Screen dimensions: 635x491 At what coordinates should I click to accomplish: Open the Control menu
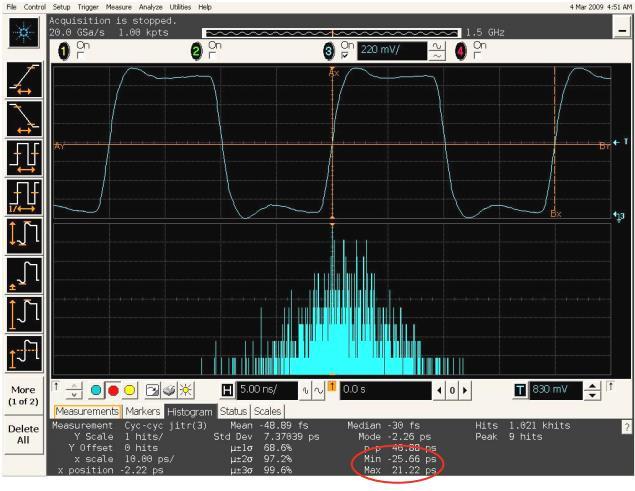tap(35, 7)
